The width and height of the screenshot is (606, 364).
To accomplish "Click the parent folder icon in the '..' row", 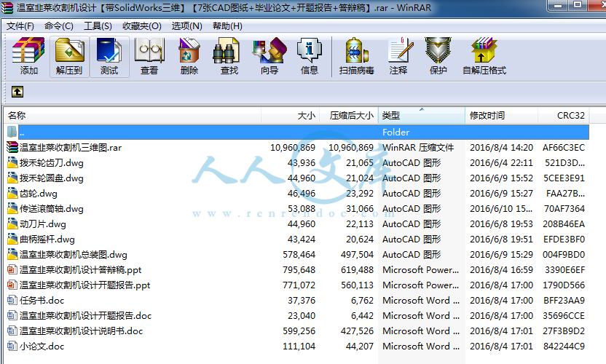I will (12, 132).
